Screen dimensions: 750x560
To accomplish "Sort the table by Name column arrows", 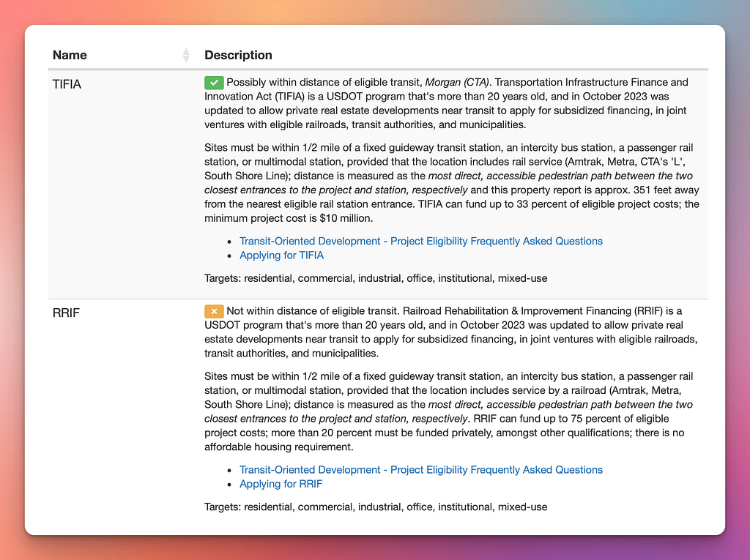I will [x=186, y=56].
